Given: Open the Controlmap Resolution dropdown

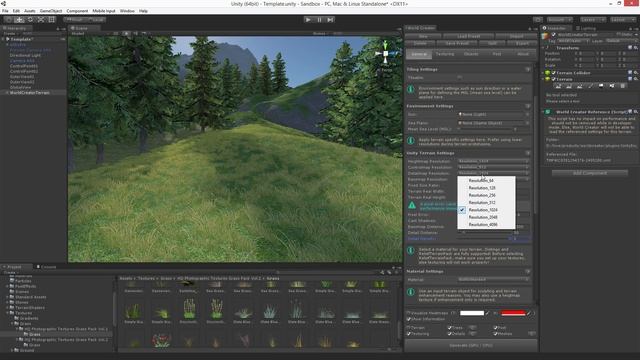Looking at the screenshot, I should 493,167.
